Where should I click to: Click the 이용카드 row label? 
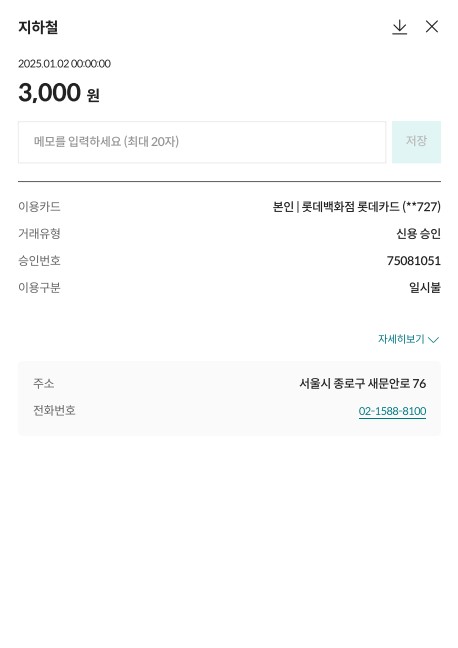[x=39, y=206]
